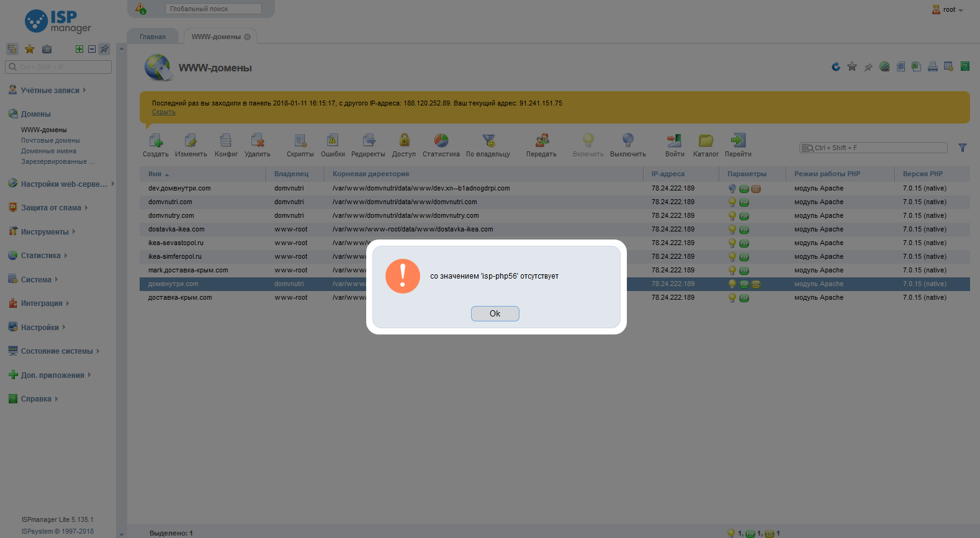Viewport: 980px width, 538px height.
Task: Select WWW-домены in the sidebar
Action: pyautogui.click(x=44, y=130)
